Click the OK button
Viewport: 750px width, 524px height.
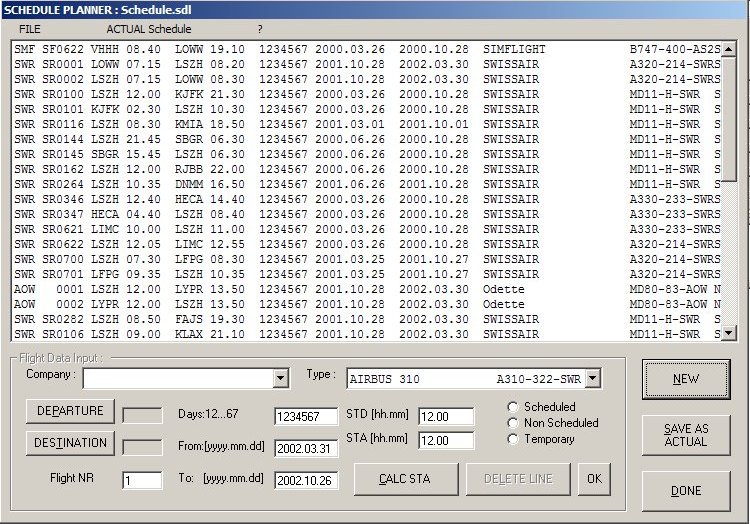(594, 479)
